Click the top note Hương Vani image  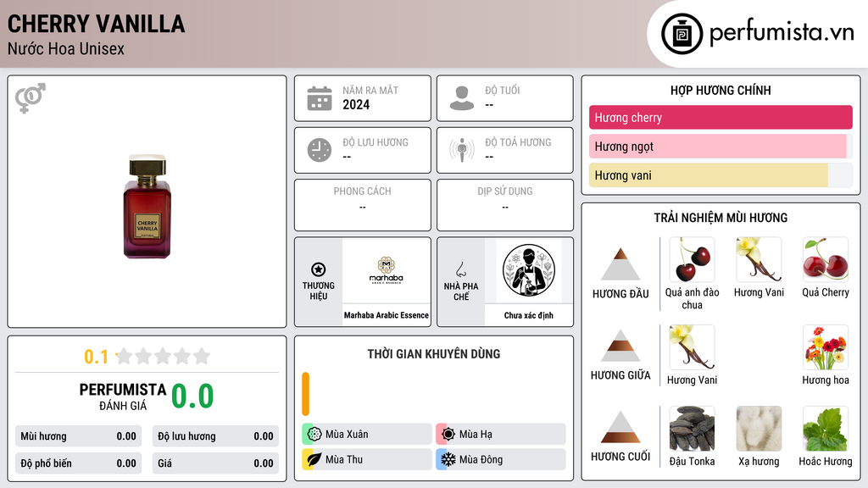tap(759, 259)
